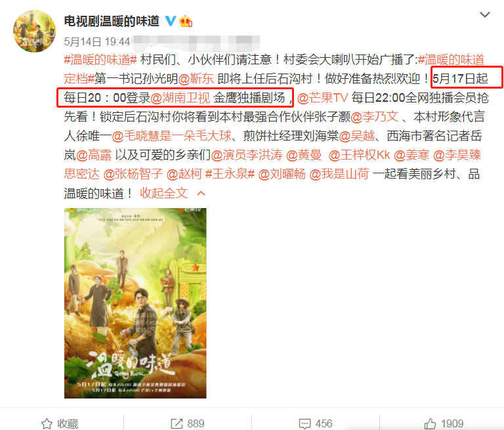
Task: Open the @芒果TV mention
Action: (x=322, y=97)
